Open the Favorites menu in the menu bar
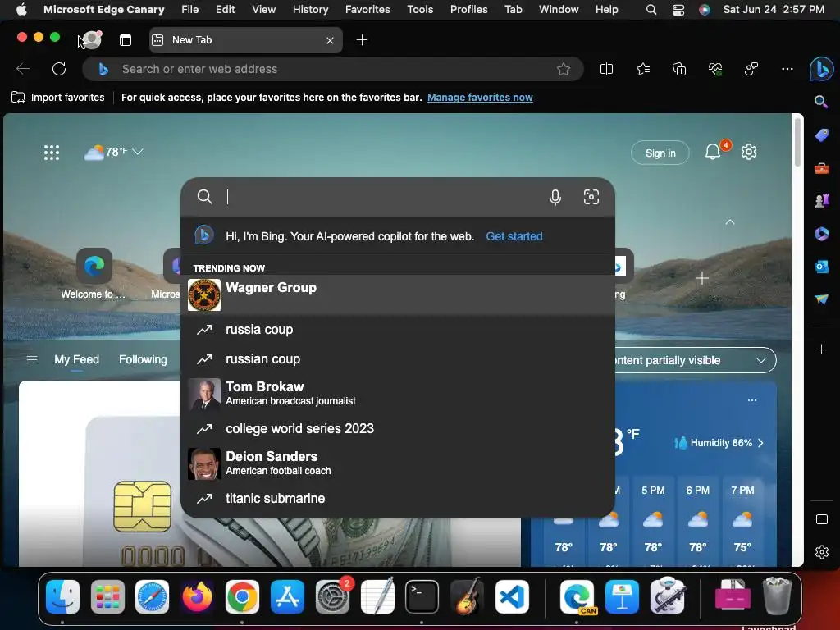The height and width of the screenshot is (630, 840). [x=367, y=9]
